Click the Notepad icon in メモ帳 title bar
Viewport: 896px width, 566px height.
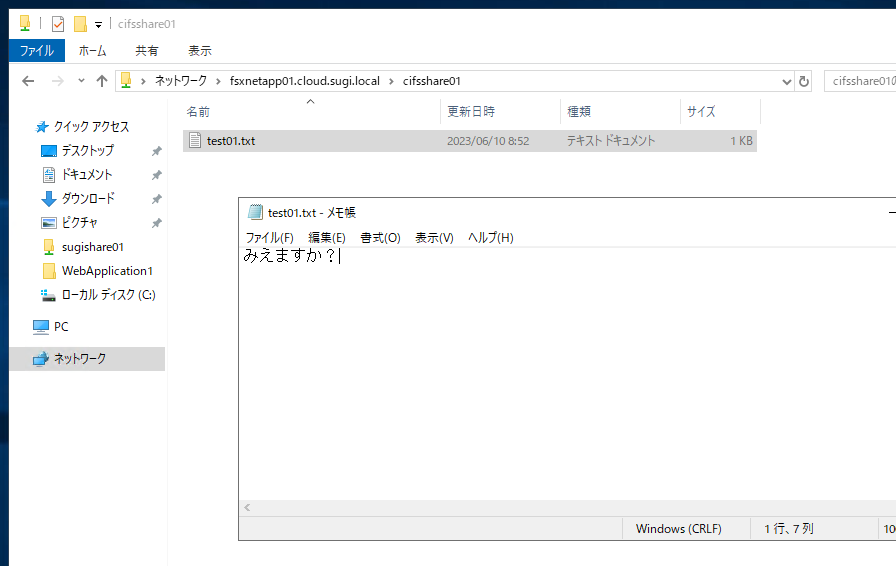pos(255,212)
